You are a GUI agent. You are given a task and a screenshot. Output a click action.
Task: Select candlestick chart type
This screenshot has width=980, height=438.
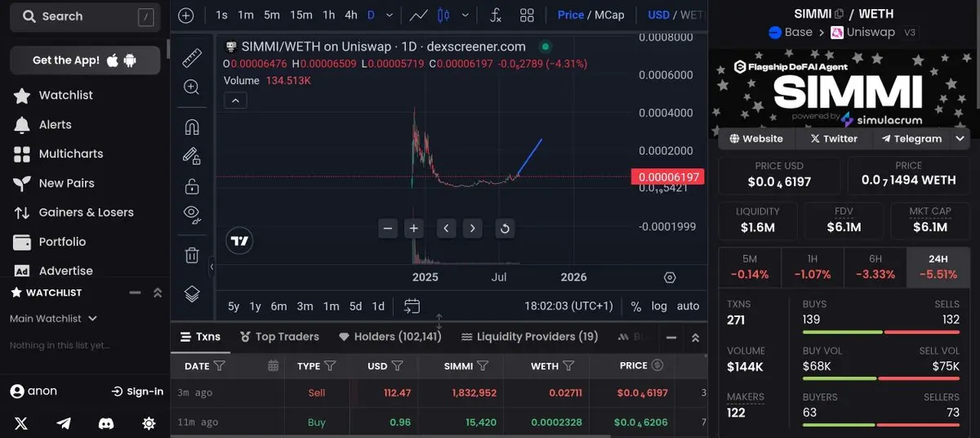tap(443, 15)
